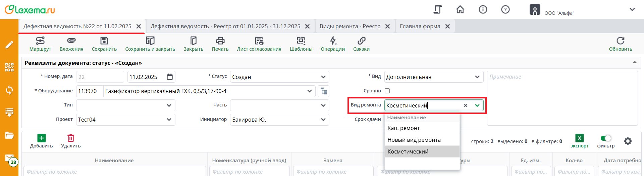This screenshot has width=644, height=176.
Task: Open table settings gear icon
Action: pyautogui.click(x=628, y=141)
